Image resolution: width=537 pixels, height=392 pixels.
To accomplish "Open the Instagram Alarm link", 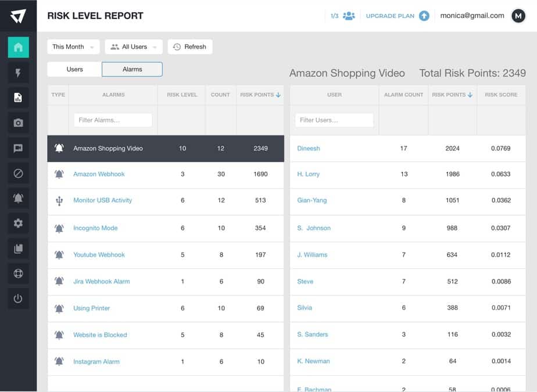I will pos(96,362).
